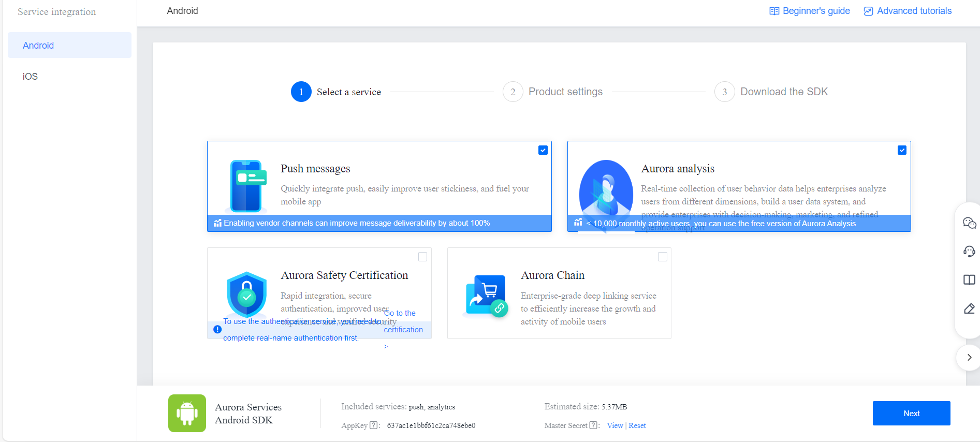This screenshot has width=980, height=442.
Task: Click the AppKey help question icon
Action: click(x=374, y=425)
